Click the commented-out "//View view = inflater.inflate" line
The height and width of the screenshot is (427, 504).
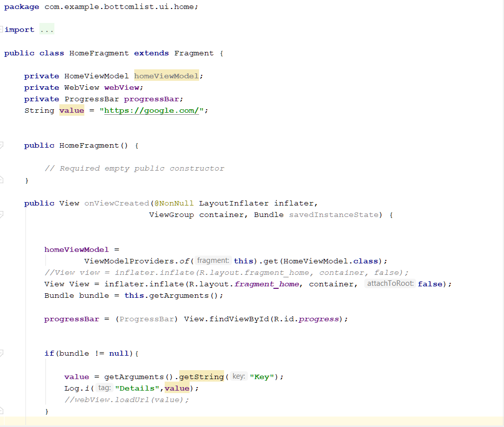tap(226, 273)
